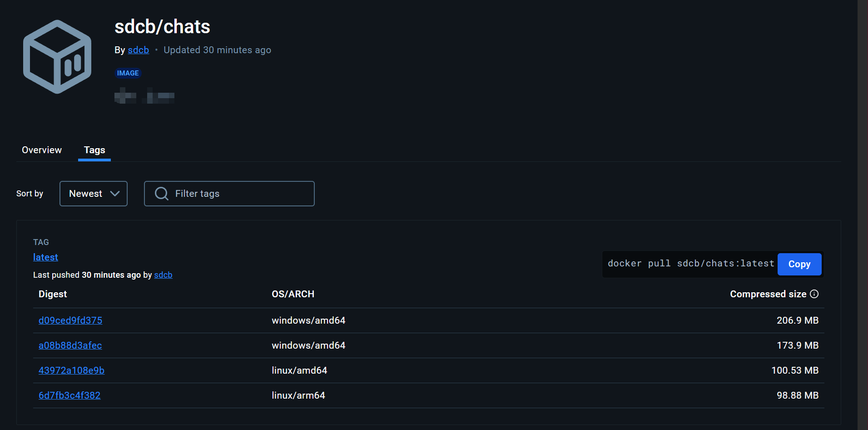Viewport: 868px width, 430px height.
Task: Click the Digest column header
Action: [53, 294]
